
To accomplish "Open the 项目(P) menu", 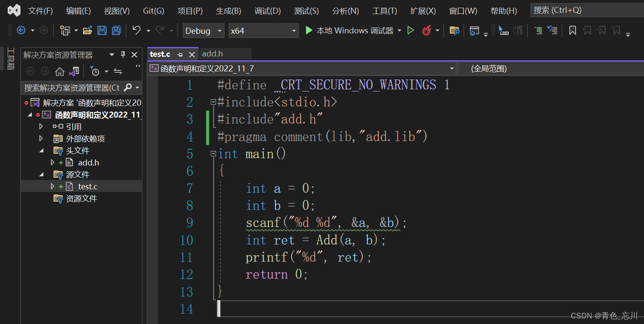I will (x=190, y=11).
